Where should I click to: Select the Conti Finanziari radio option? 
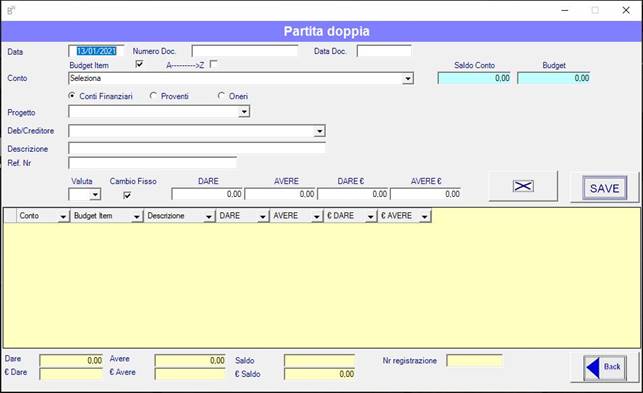point(72,96)
